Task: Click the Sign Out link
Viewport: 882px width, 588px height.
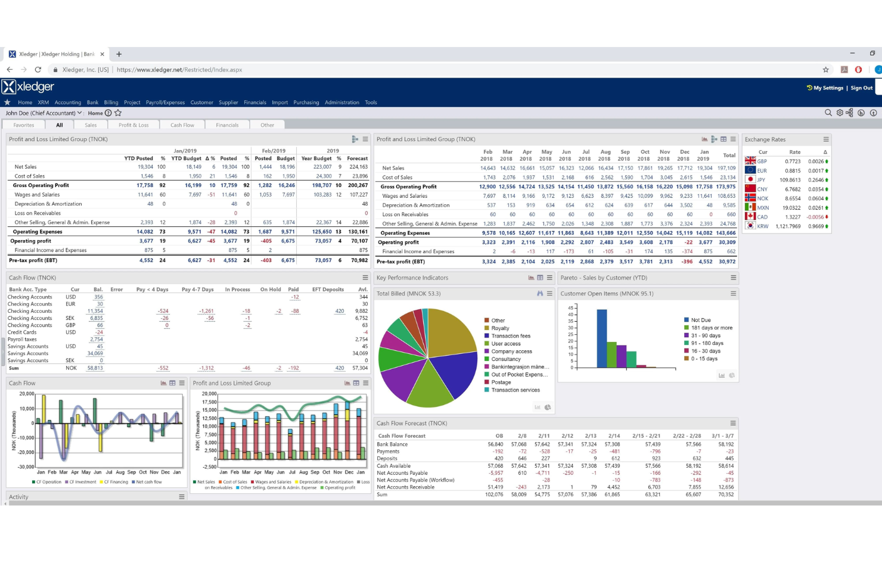Action: (861, 88)
